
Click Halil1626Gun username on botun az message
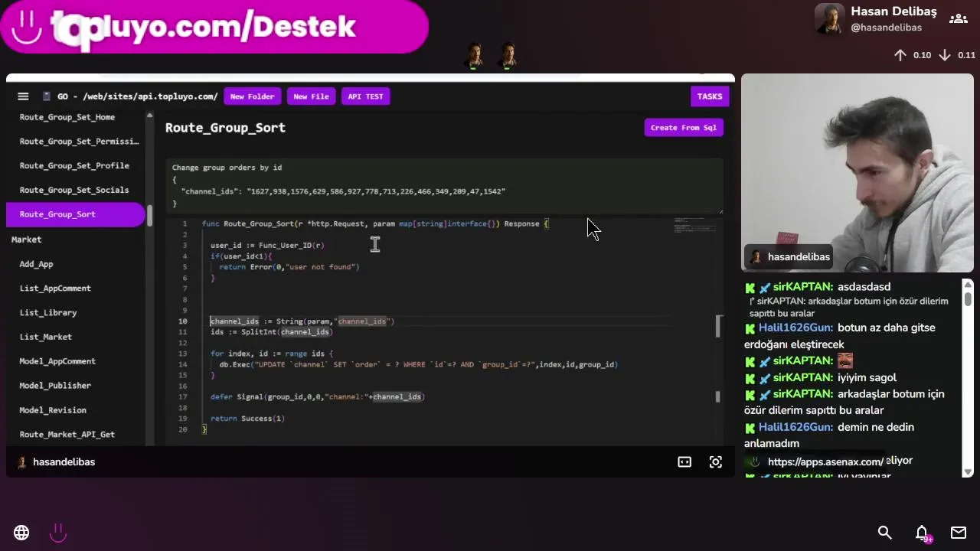(795, 328)
